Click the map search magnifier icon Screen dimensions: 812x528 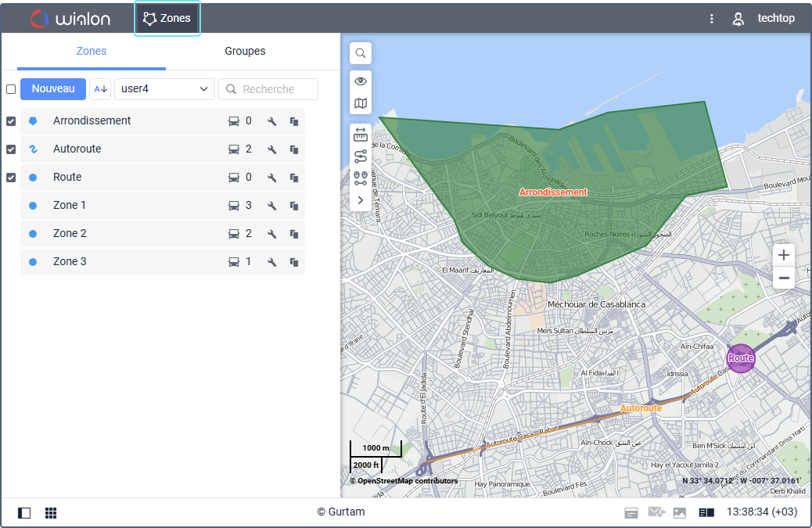361,53
